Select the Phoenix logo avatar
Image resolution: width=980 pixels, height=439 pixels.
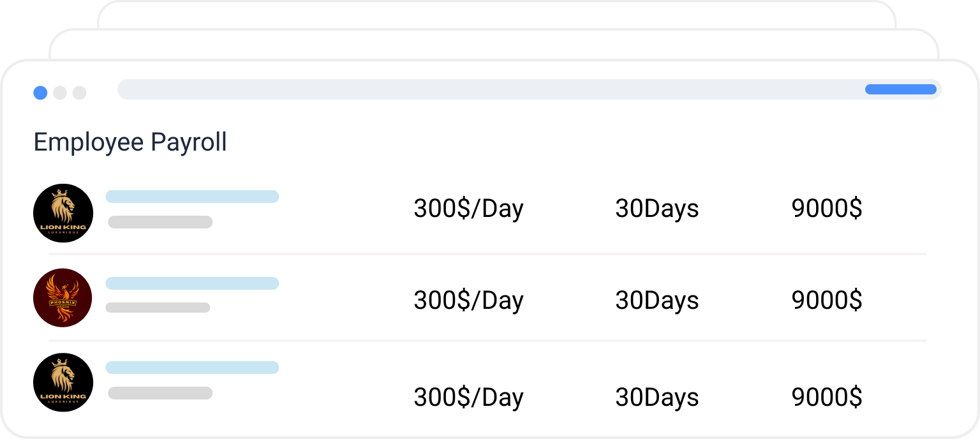click(x=63, y=298)
